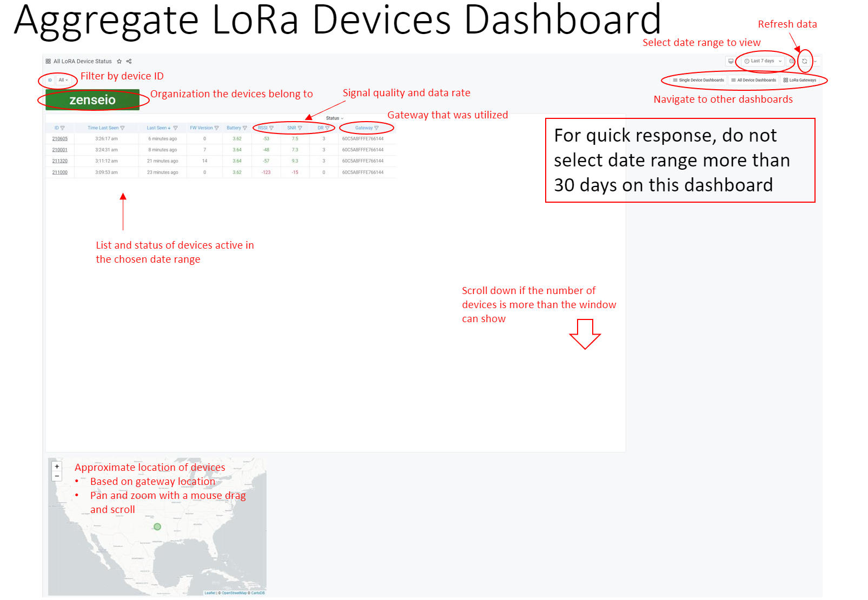Open the All Device Dashboards menu
This screenshot has width=868, height=600.
click(x=753, y=80)
